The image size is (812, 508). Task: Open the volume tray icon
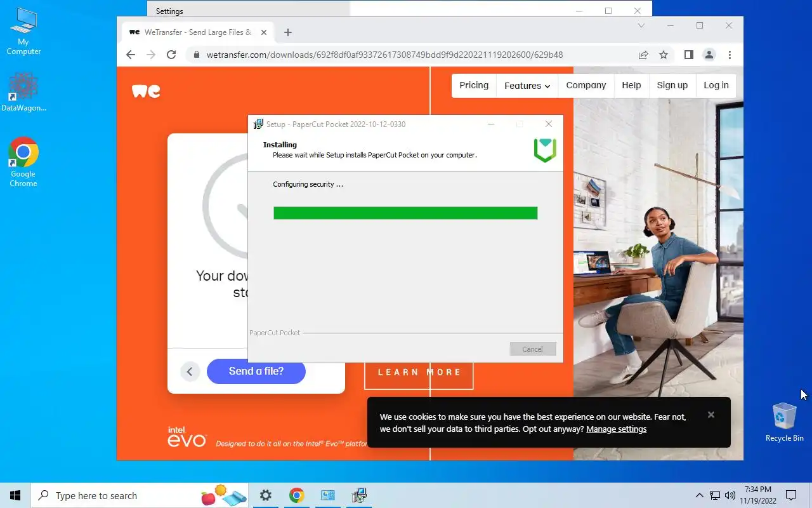730,495
